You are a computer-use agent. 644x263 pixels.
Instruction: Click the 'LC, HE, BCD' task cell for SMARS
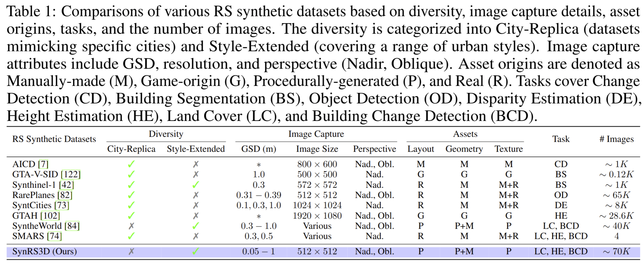(x=561, y=236)
